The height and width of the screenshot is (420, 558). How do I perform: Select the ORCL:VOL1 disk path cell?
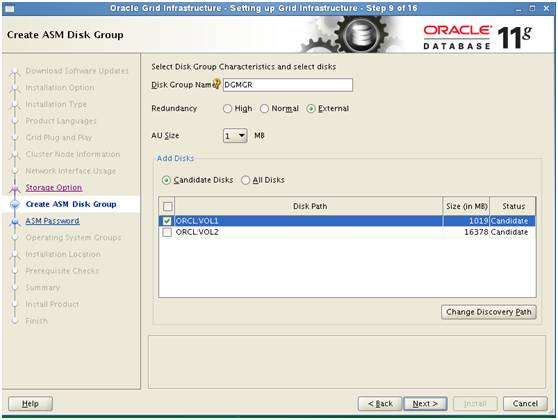[x=309, y=221]
